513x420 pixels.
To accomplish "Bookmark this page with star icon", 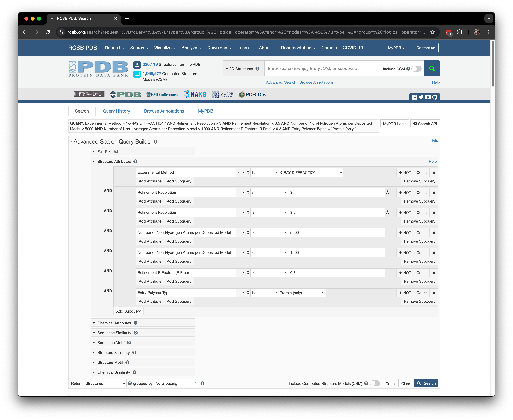I will click(x=432, y=32).
